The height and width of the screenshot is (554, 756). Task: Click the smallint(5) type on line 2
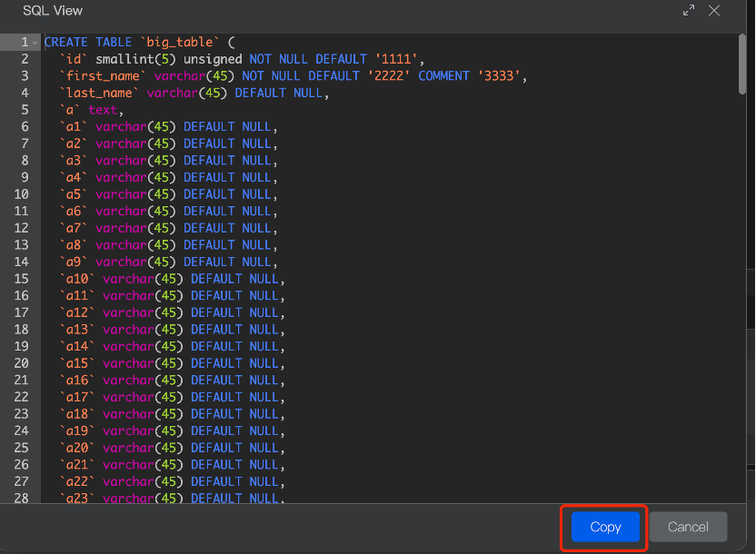[135, 59]
